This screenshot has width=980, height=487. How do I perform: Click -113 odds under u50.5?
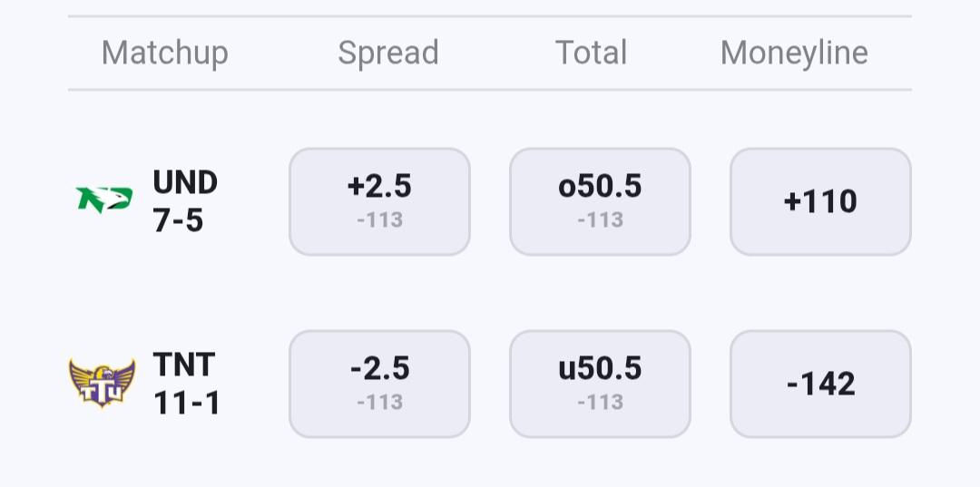600,402
